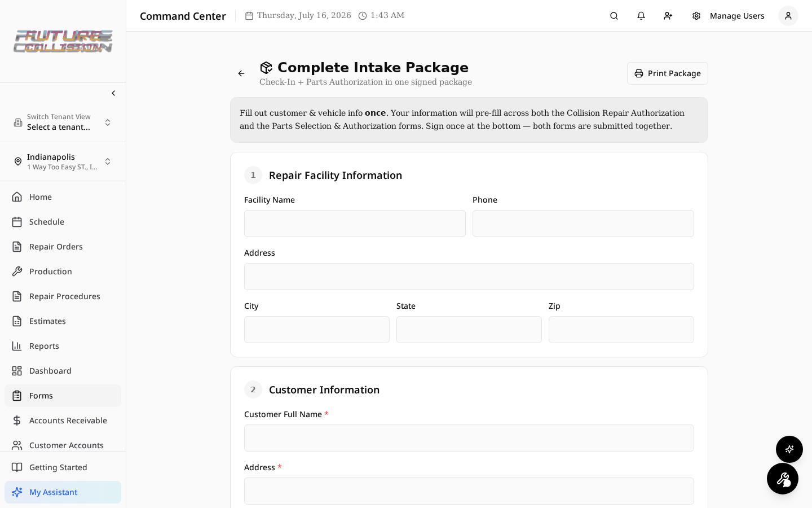Click the facility Address field
This screenshot has width=812, height=508.
[469, 277]
